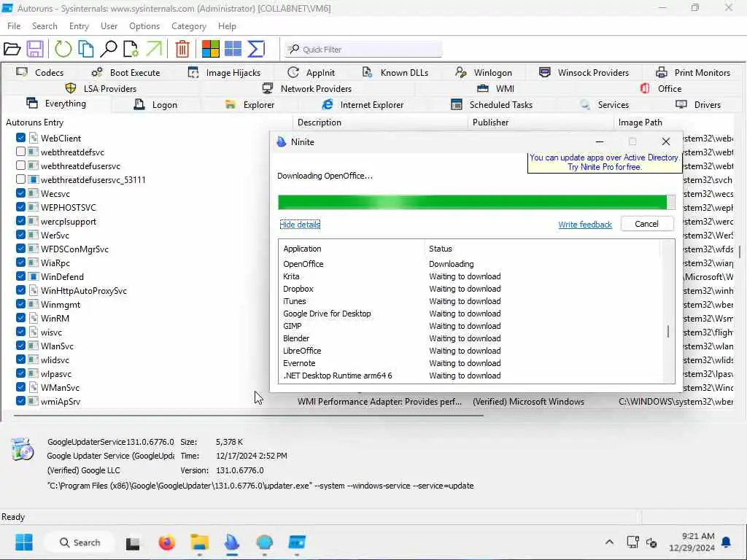Click the Try Ninite Pro banner
The image size is (747, 560).
tap(605, 163)
